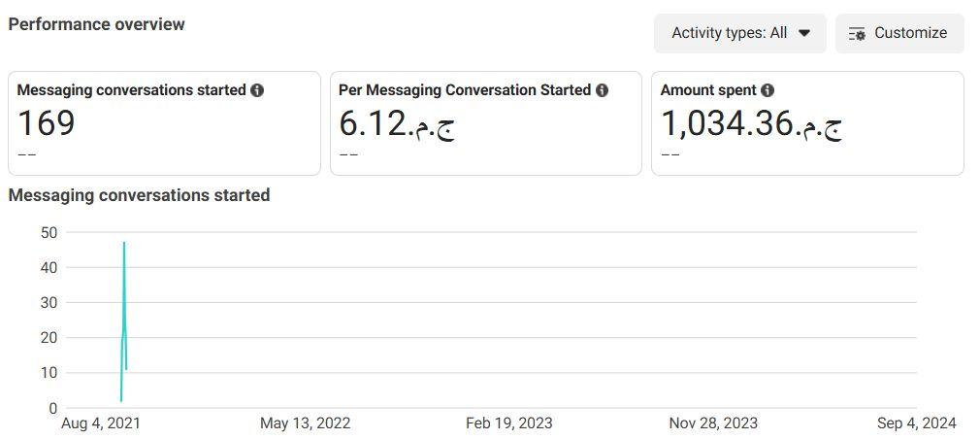Image resolution: width=980 pixels, height=439 pixels.
Task: Click the 169 conversations value
Action: [x=47, y=123]
